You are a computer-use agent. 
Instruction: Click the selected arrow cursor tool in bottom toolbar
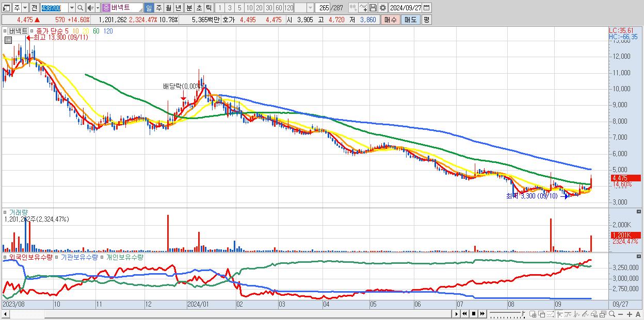tap(559, 314)
